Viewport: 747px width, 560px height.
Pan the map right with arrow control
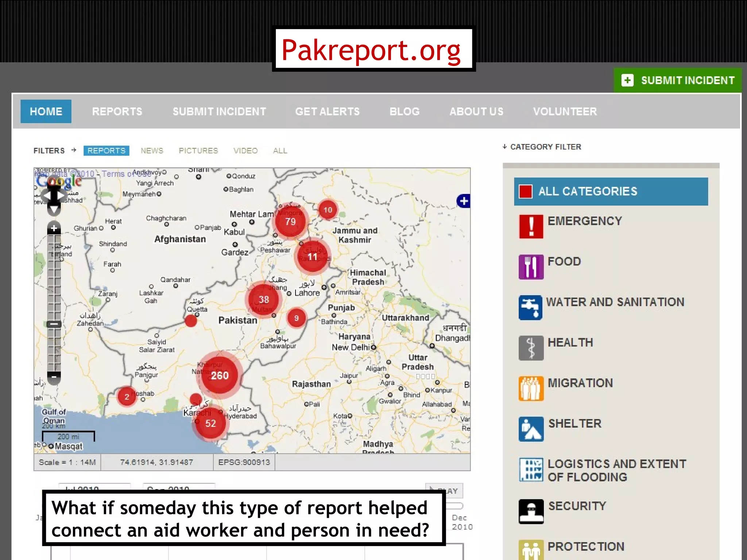[x=61, y=196]
